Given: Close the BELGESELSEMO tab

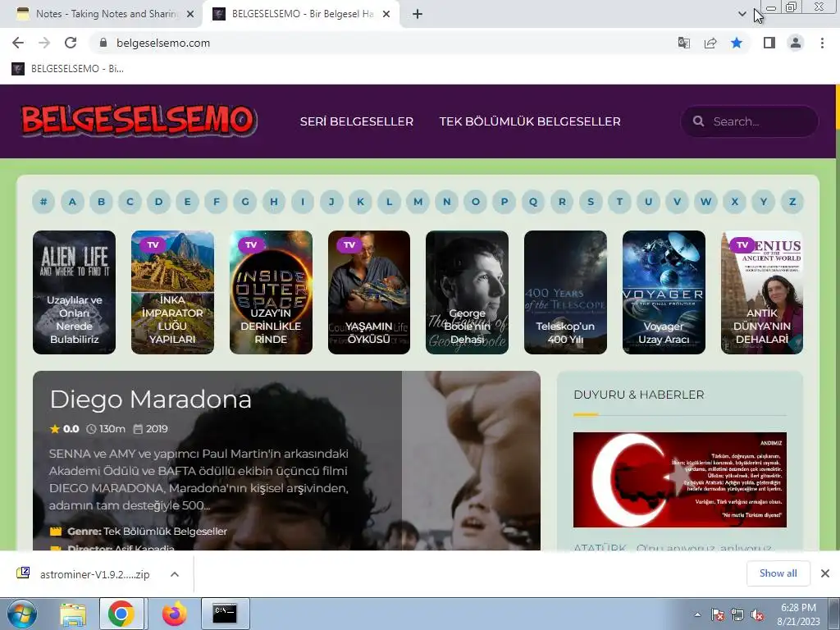Looking at the screenshot, I should [386, 14].
